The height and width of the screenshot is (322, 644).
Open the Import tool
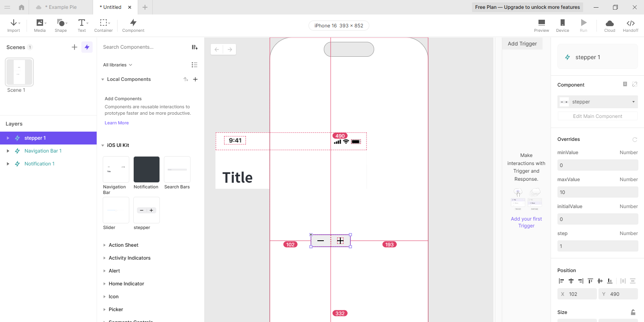(x=14, y=25)
